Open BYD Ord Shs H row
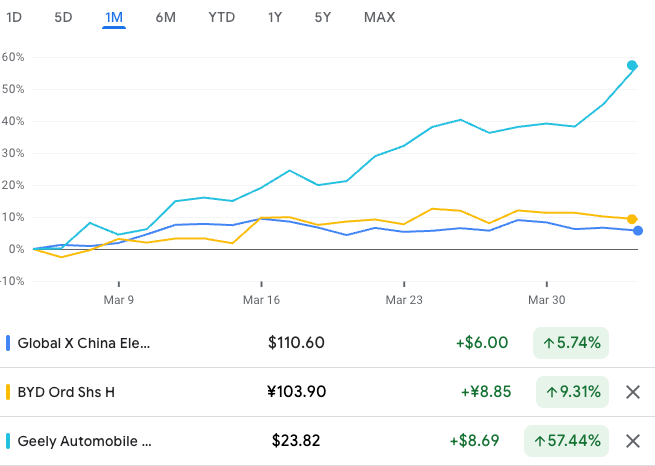 coord(328,392)
